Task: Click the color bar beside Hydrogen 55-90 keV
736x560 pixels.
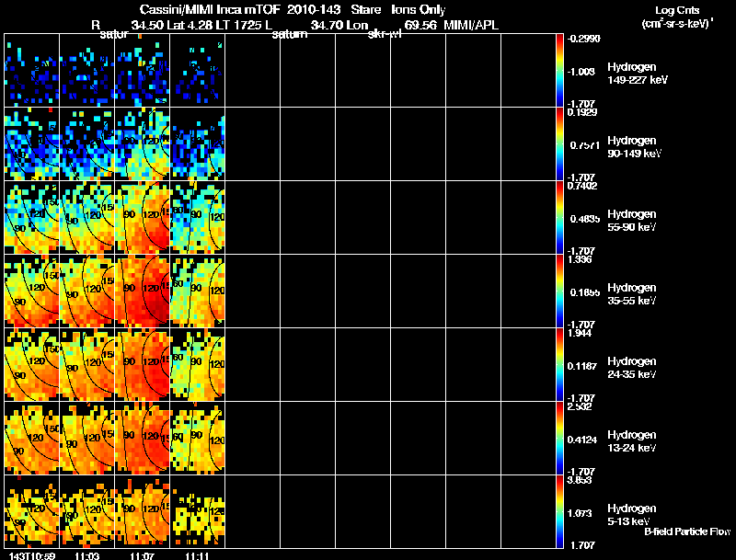Action: pos(559,218)
